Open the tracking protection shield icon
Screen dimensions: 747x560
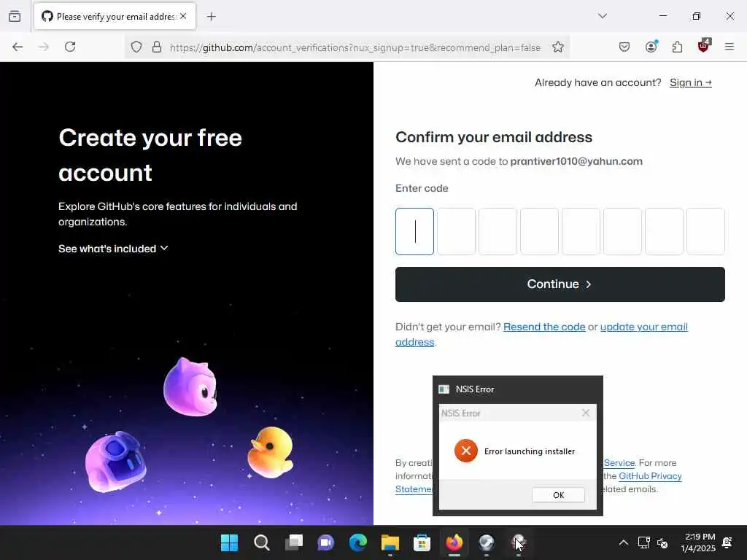pyautogui.click(x=136, y=47)
